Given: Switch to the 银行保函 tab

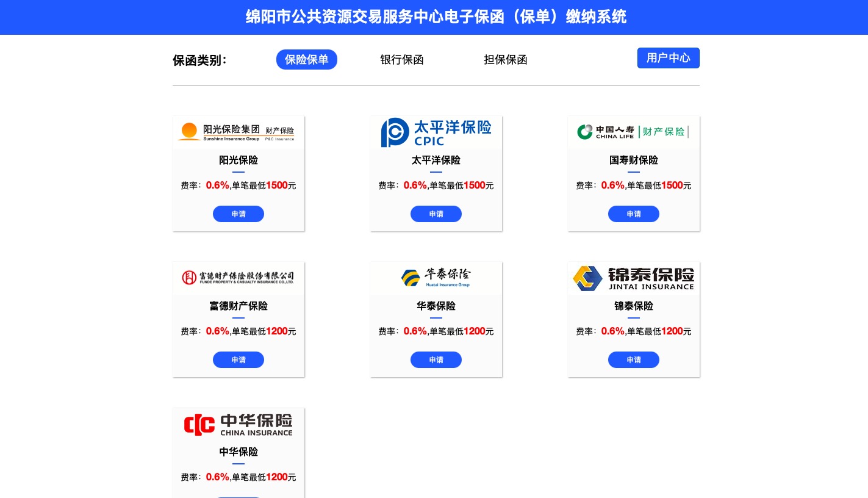Looking at the screenshot, I should point(402,60).
